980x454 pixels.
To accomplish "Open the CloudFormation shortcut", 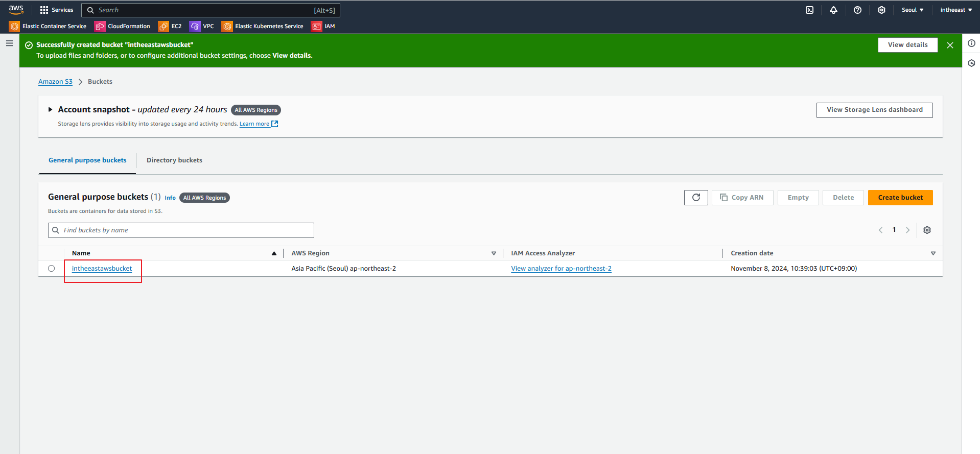I will pyautogui.click(x=123, y=26).
